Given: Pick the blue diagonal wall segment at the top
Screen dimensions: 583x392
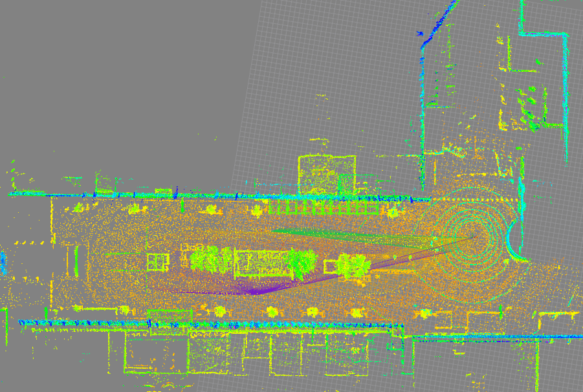Looking at the screenshot, I should (x=439, y=25).
